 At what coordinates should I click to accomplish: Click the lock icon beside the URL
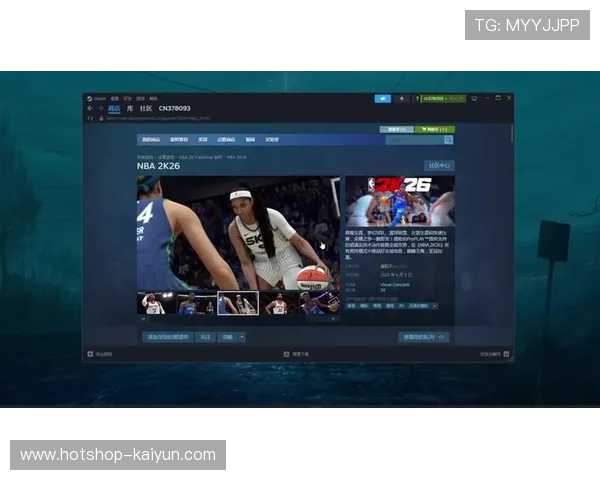[101, 118]
